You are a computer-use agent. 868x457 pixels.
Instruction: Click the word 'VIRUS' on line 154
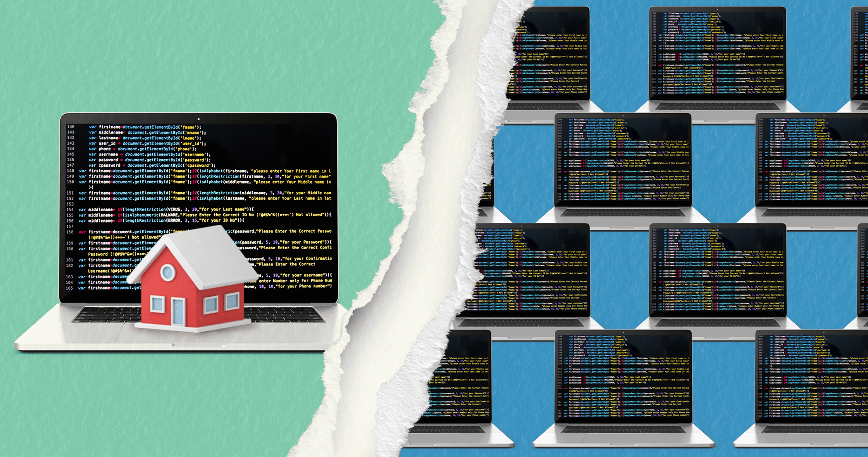(x=174, y=209)
